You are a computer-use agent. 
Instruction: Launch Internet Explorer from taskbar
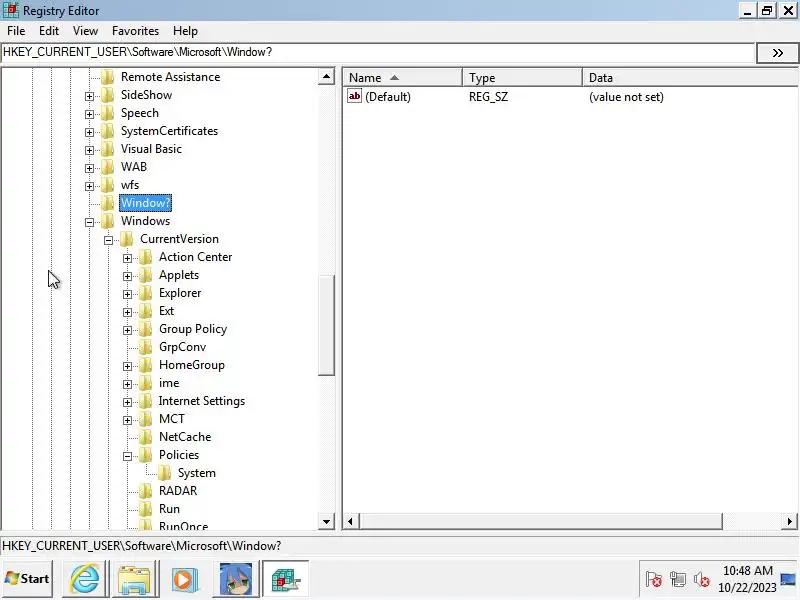85,579
